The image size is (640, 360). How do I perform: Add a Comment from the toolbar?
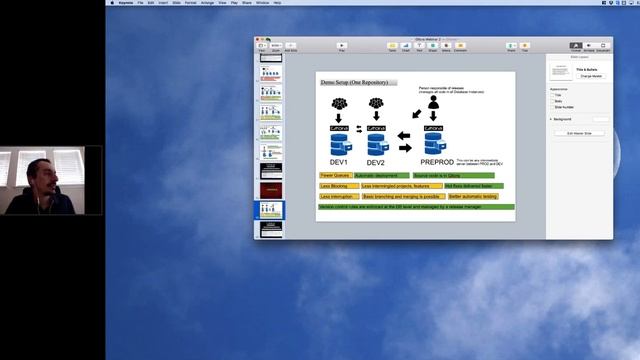460,46
